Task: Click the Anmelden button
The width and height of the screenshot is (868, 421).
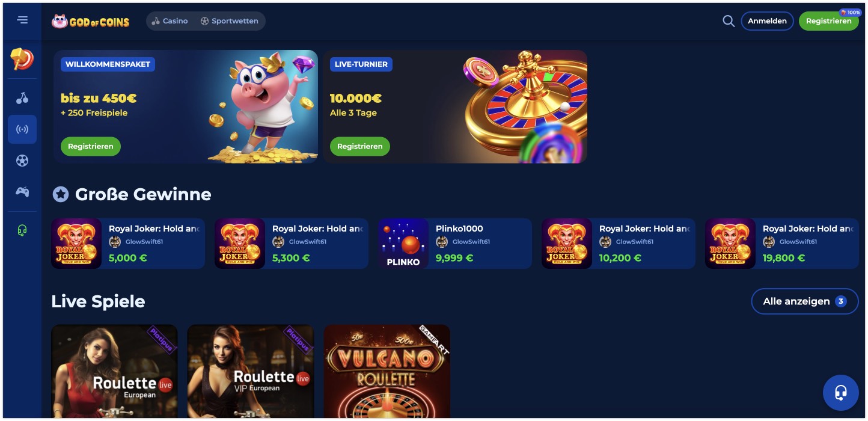Action: (767, 21)
